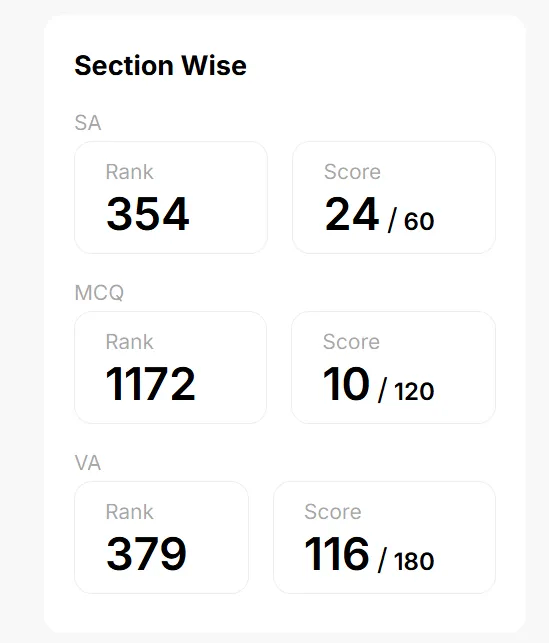Click the MCQ rank value 1172
This screenshot has height=643, width=549.
coord(150,384)
